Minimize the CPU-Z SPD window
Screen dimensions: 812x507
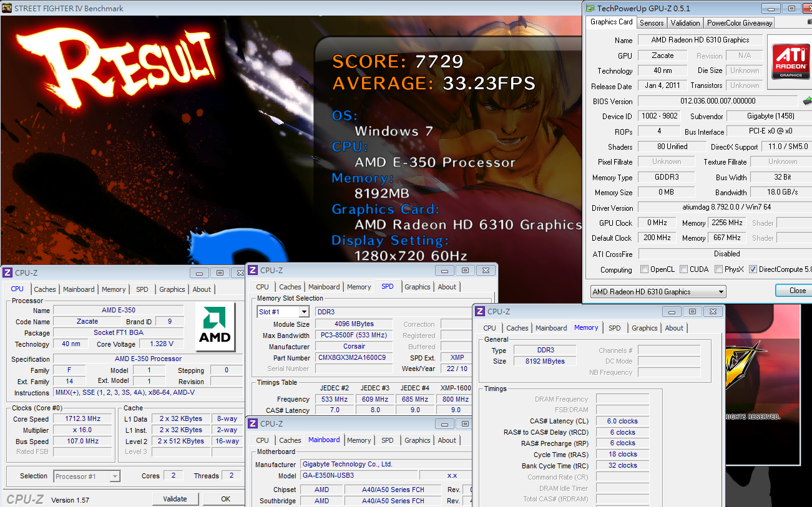click(x=445, y=270)
